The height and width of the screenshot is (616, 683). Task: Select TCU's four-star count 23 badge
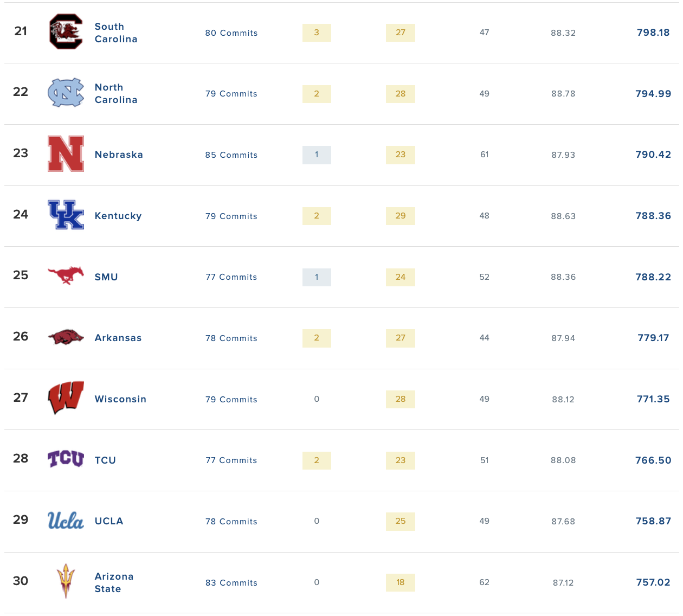pos(401,460)
